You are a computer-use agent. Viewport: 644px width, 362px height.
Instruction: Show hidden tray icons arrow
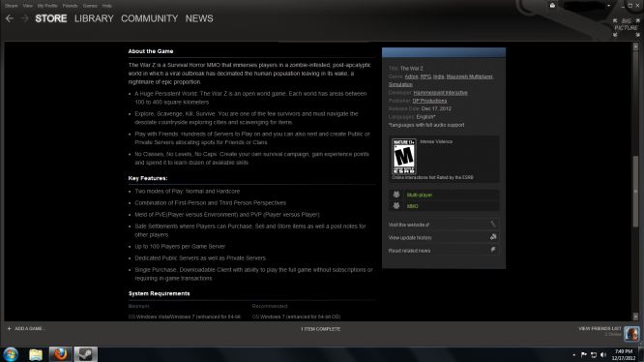click(x=573, y=354)
